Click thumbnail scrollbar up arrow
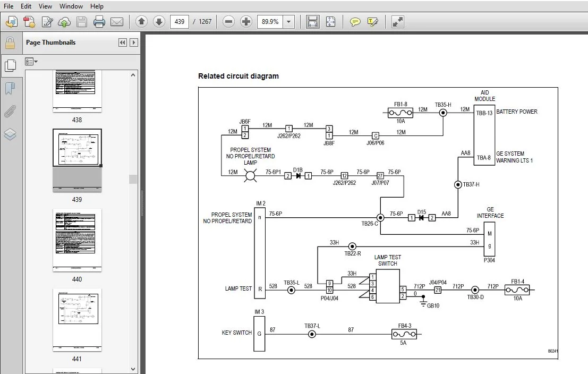588x374 pixels. (133, 75)
